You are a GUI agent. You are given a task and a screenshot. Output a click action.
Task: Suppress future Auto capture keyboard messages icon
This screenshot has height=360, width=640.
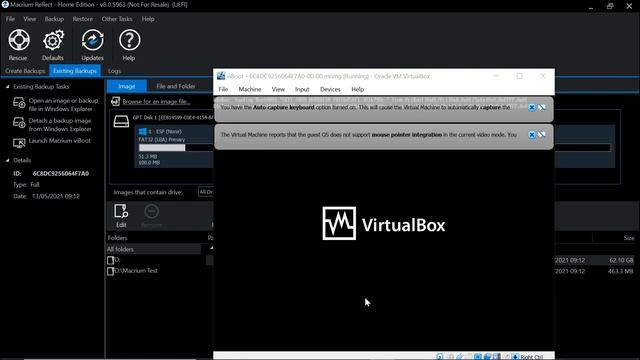point(542,107)
